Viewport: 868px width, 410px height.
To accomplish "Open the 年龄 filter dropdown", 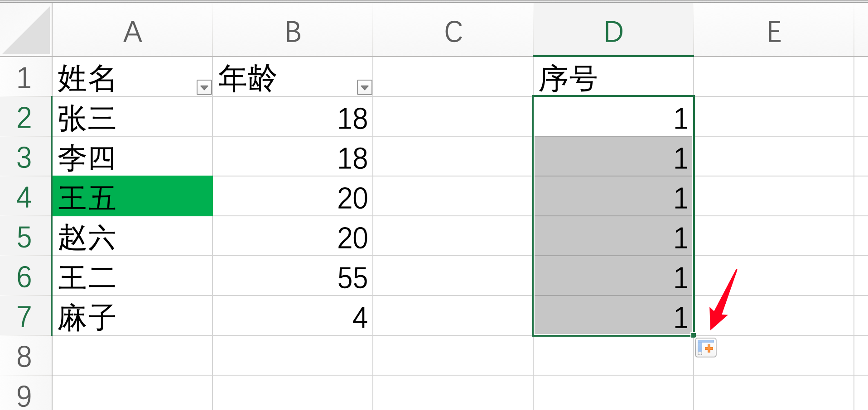I will pos(364,87).
